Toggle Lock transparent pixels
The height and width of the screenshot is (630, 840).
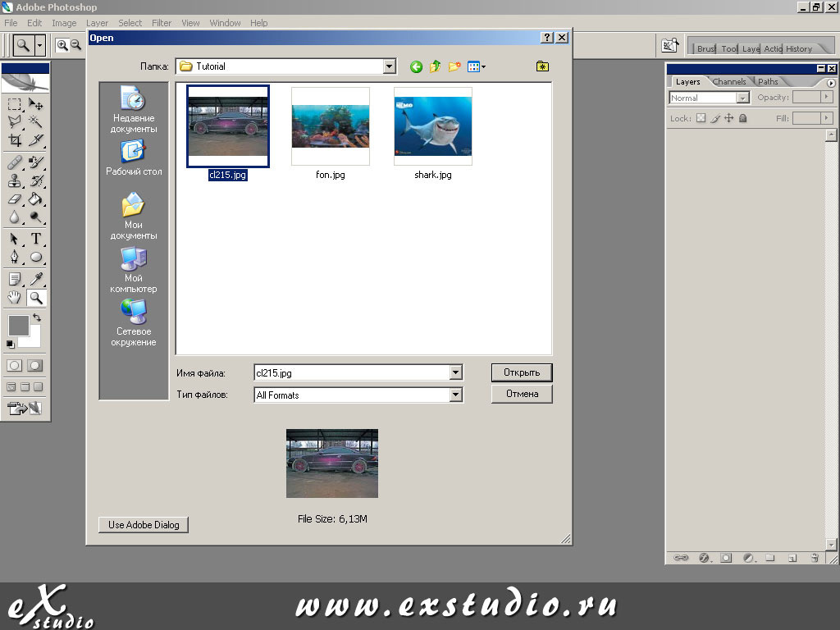(x=701, y=118)
